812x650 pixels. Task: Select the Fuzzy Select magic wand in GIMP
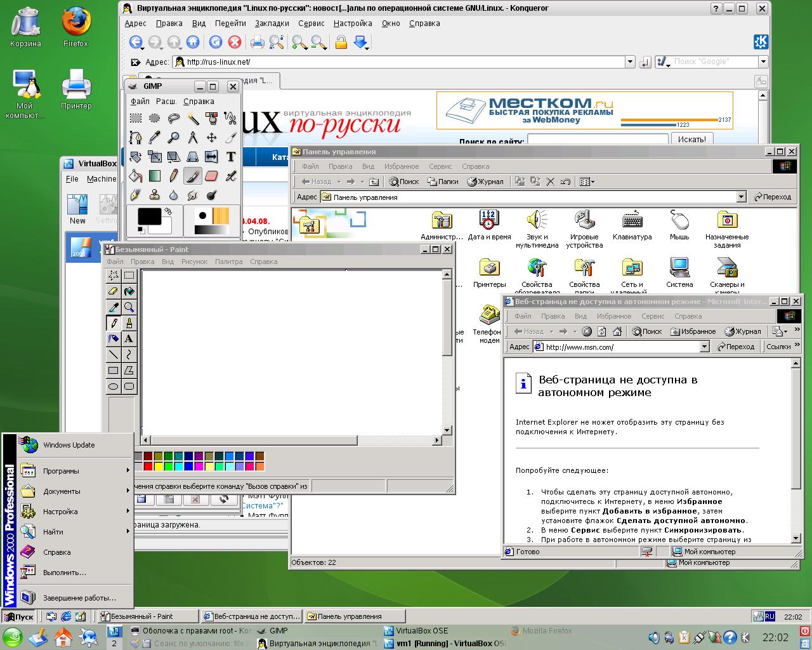pyautogui.click(x=193, y=119)
